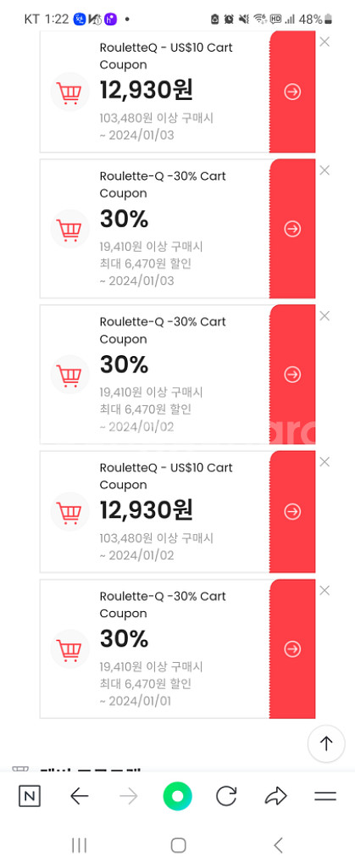Viewport: 355px width, 868px height.
Task: Open Android recent apps button
Action: [79, 845]
